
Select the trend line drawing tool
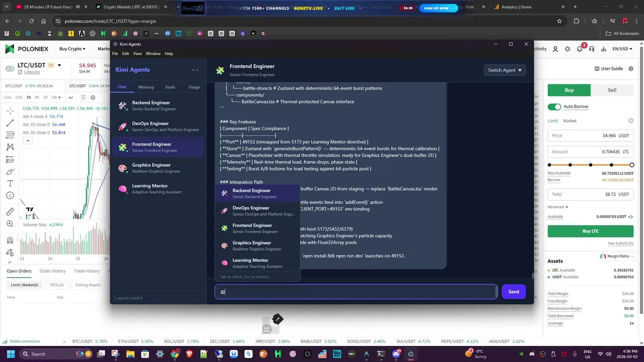click(x=10, y=123)
